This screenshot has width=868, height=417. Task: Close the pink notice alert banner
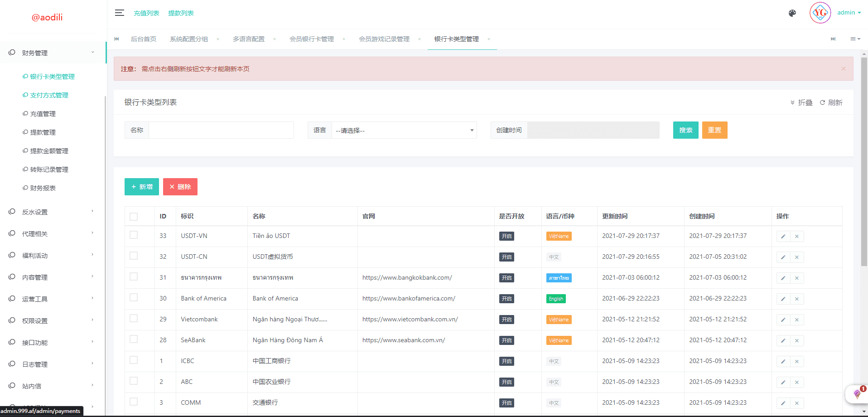(843, 68)
